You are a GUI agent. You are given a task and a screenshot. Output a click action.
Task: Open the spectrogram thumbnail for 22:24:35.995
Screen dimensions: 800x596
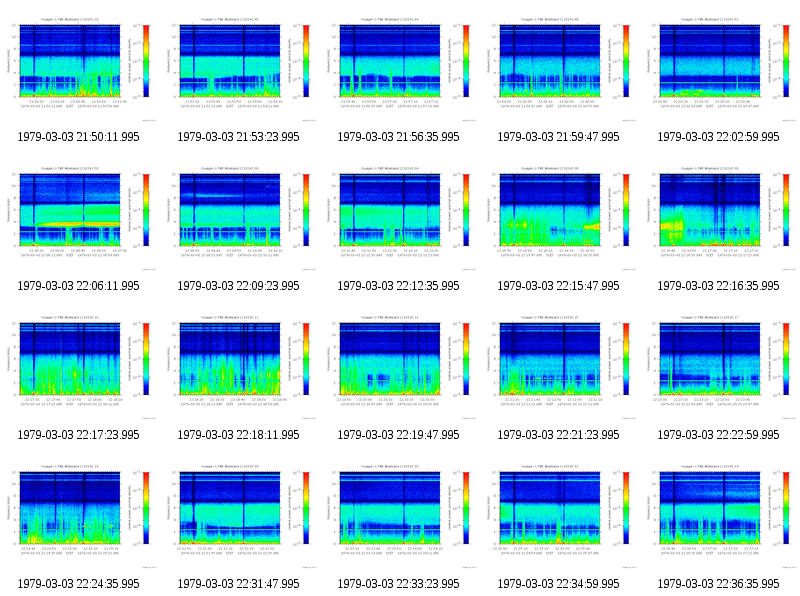click(x=78, y=516)
